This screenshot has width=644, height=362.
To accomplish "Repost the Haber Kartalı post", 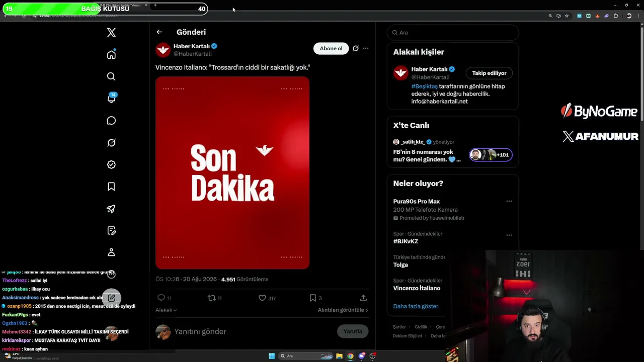I will pos(211,298).
